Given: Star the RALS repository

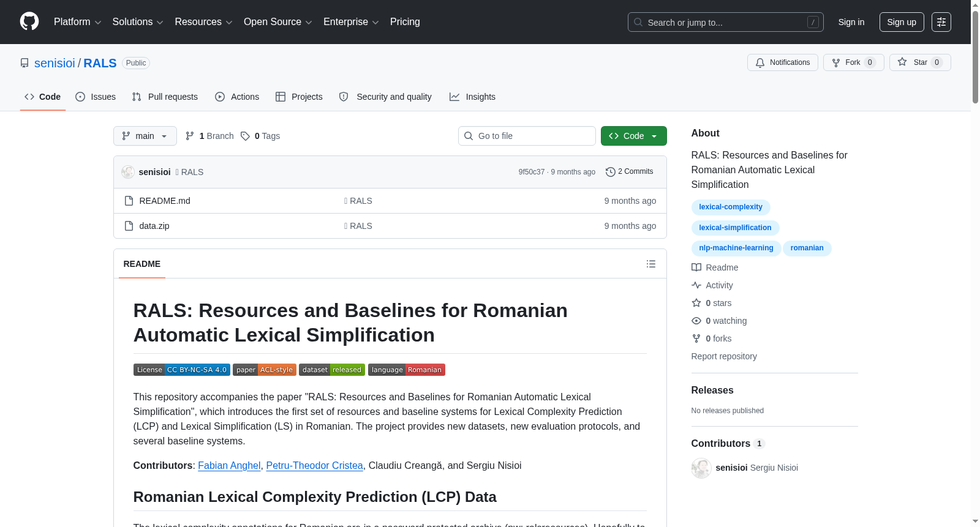Looking at the screenshot, I should (x=920, y=62).
